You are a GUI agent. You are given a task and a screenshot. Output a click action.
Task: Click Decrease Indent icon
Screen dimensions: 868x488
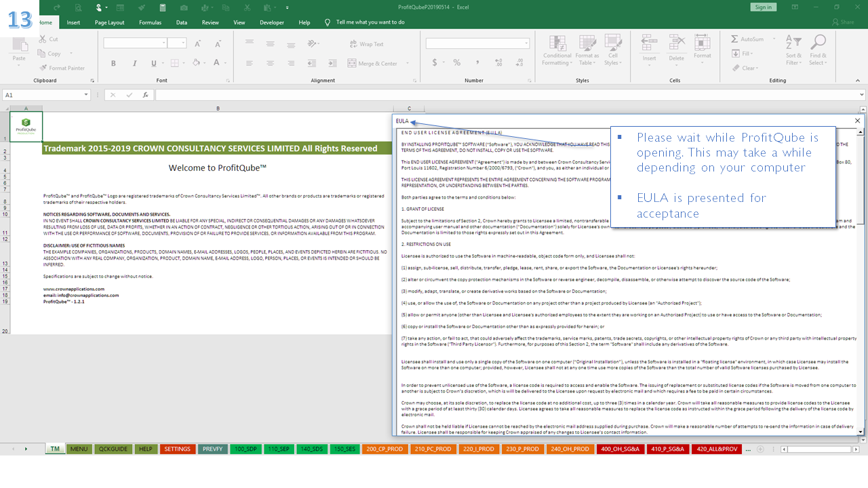pyautogui.click(x=311, y=63)
